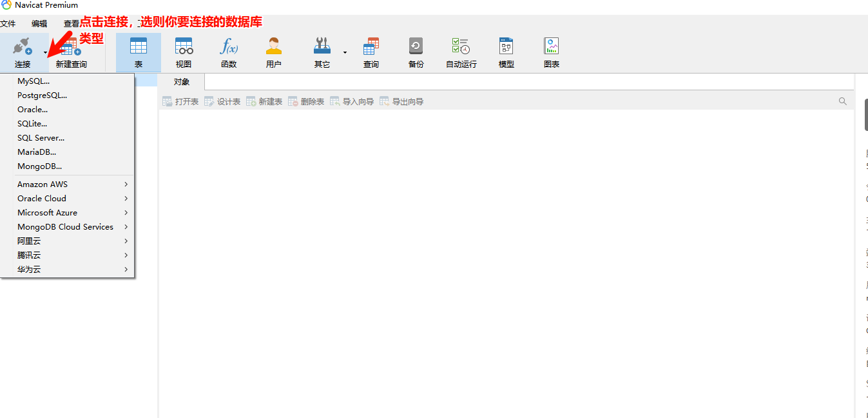Image resolution: width=868 pixels, height=418 pixels.
Task: Select the Table toolbar icon
Action: [139, 46]
